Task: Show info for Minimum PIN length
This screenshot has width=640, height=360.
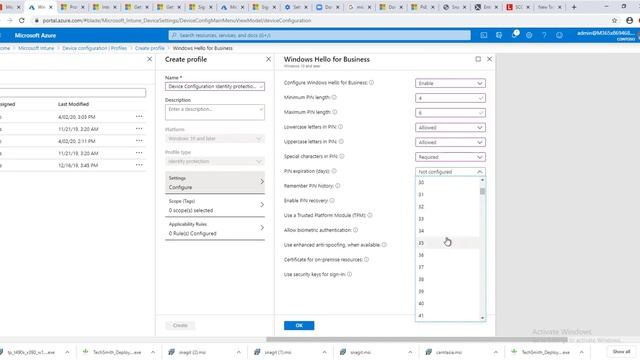Action: 334,97
